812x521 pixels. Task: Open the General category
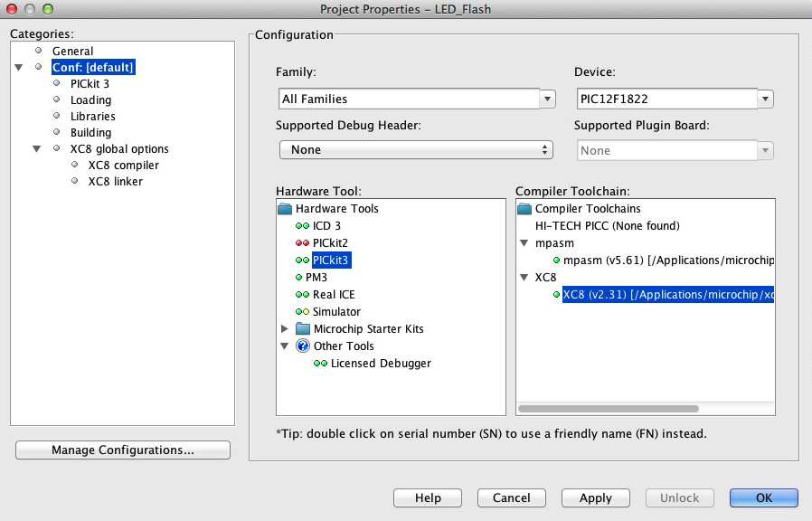[x=72, y=52]
